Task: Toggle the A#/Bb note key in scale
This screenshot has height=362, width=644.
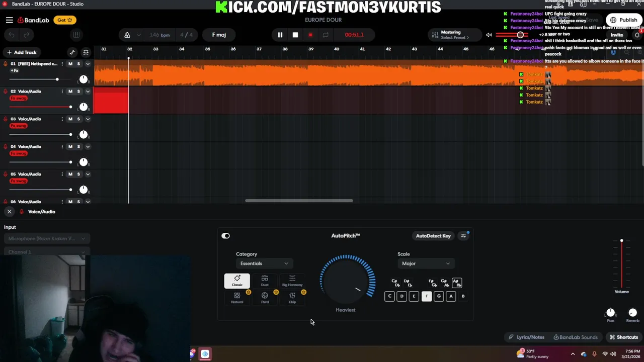Action: (x=456, y=283)
